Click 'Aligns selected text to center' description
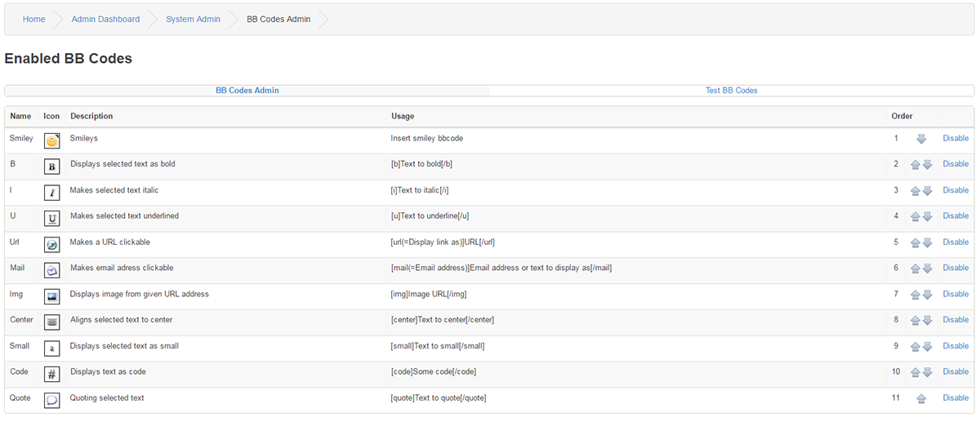The height and width of the screenshot is (422, 980). click(x=121, y=320)
